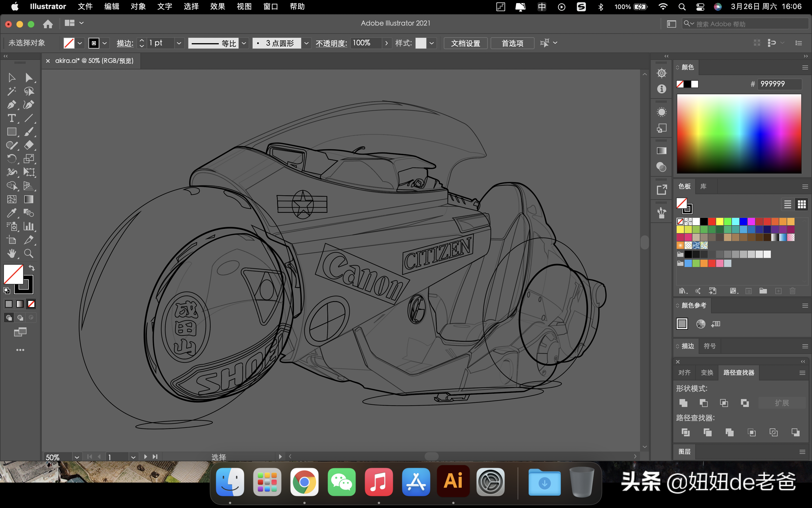Select the Line Segment tool

[29, 118]
